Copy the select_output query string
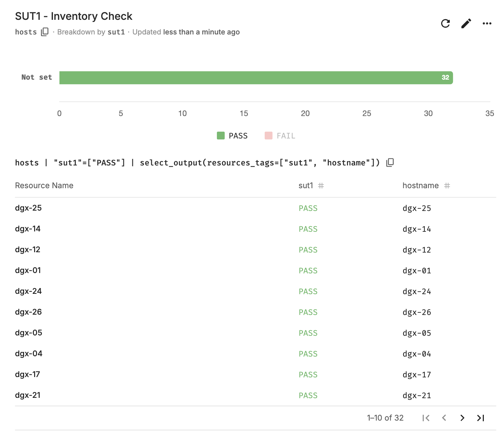 (390, 163)
